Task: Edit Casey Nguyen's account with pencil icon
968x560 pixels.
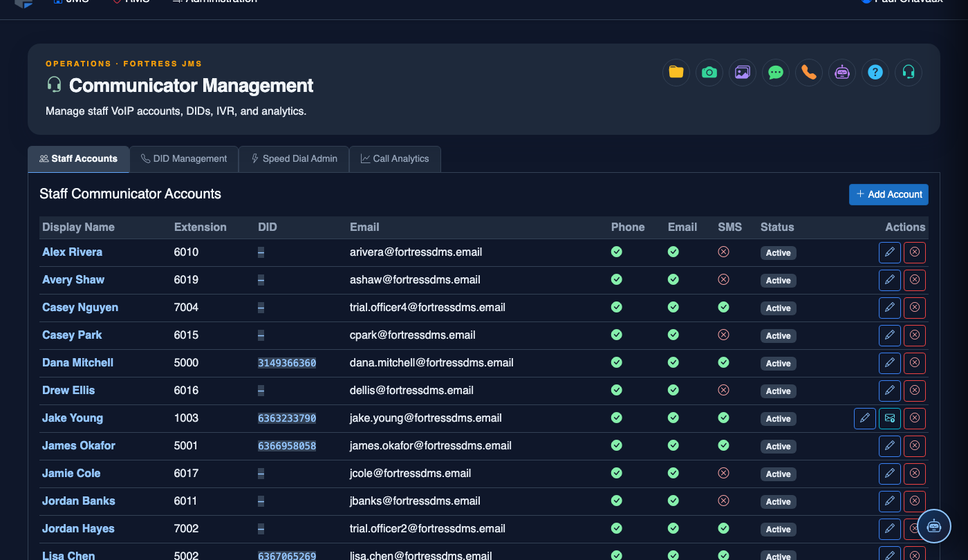Action: pyautogui.click(x=890, y=308)
